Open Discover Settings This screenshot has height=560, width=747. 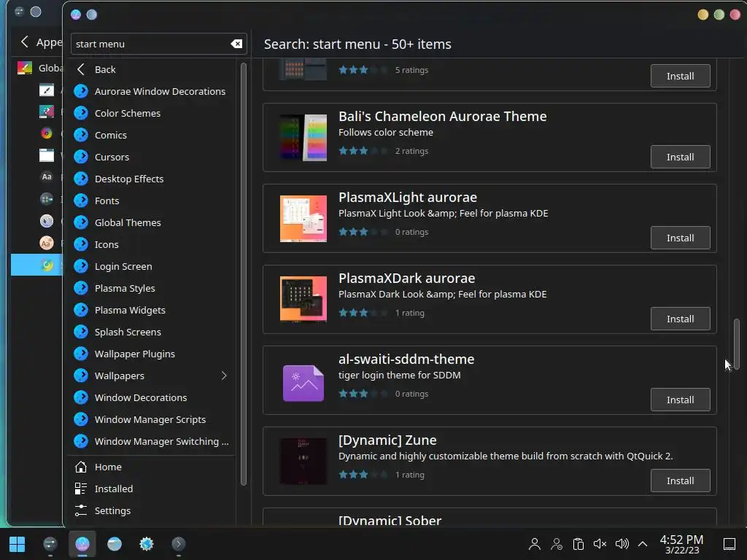click(152, 511)
